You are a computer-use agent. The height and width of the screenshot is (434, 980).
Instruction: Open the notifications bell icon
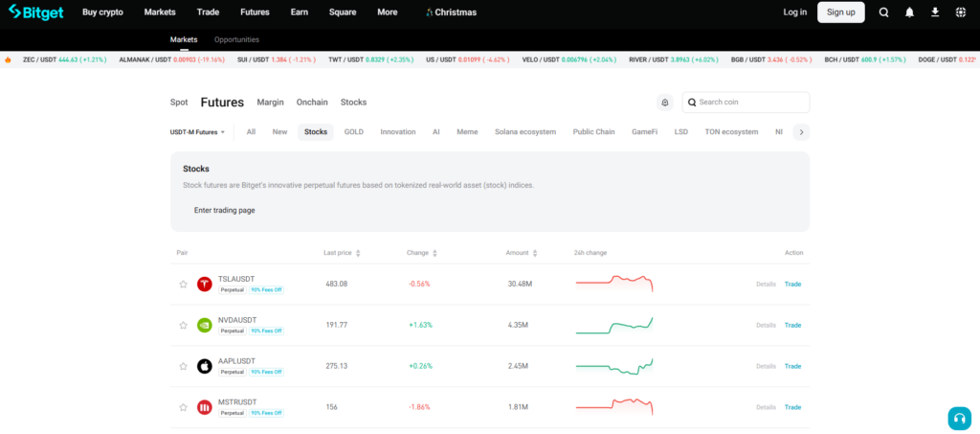click(909, 12)
